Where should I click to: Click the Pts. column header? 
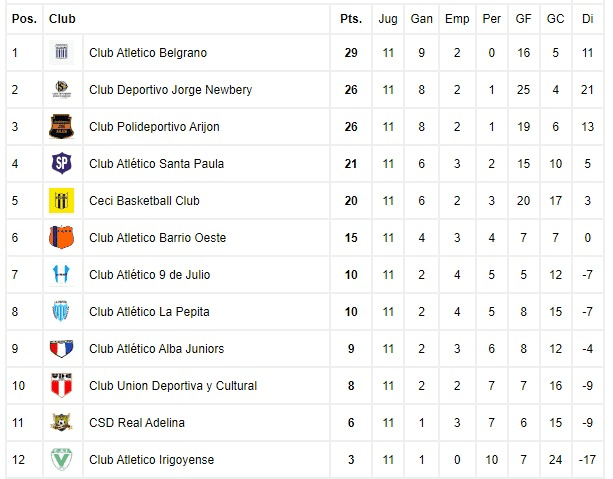pyautogui.click(x=351, y=19)
